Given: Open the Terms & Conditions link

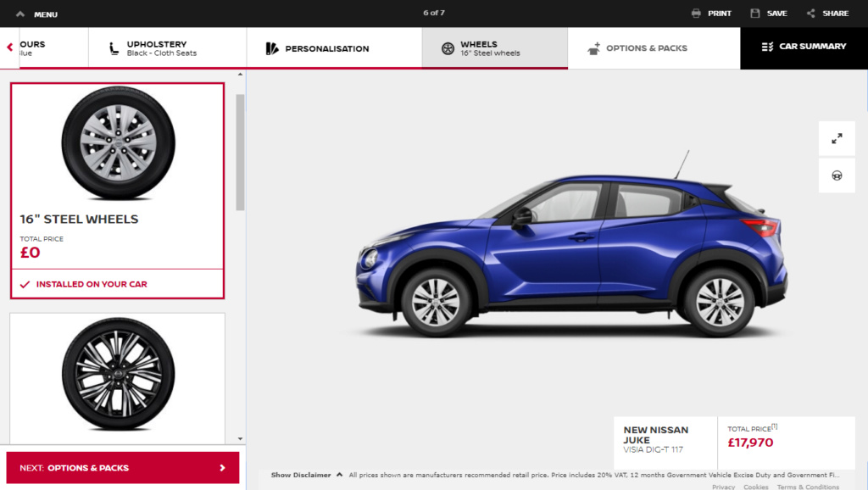Looking at the screenshot, I should 808,487.
